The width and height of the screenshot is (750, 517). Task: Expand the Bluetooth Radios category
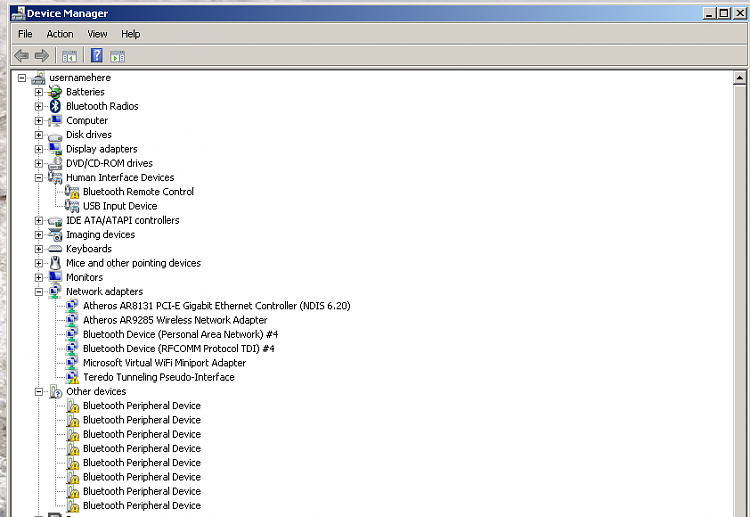tap(39, 106)
